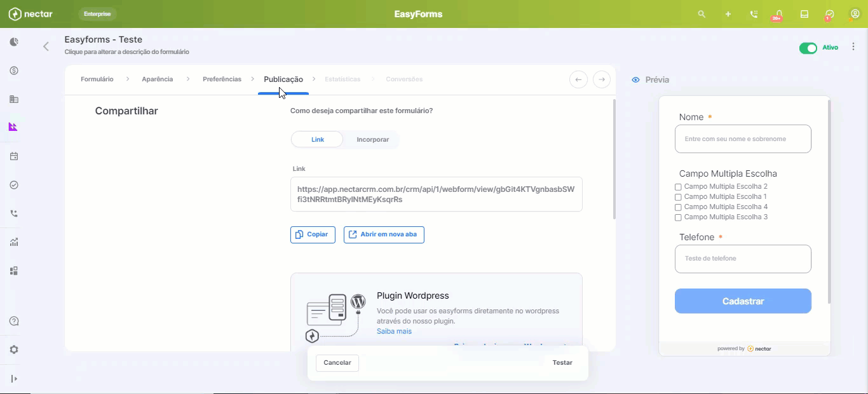Select the Incorporar sharing option
Image resolution: width=868 pixels, height=394 pixels.
coord(372,139)
